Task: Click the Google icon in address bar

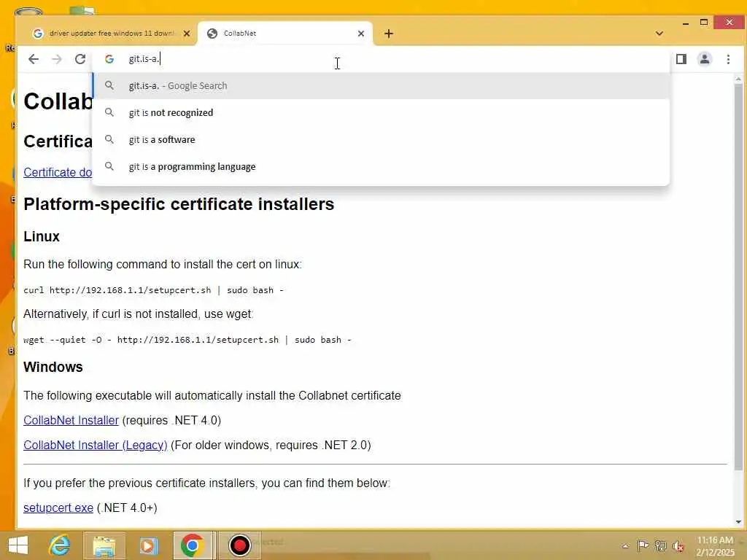Action: point(109,59)
